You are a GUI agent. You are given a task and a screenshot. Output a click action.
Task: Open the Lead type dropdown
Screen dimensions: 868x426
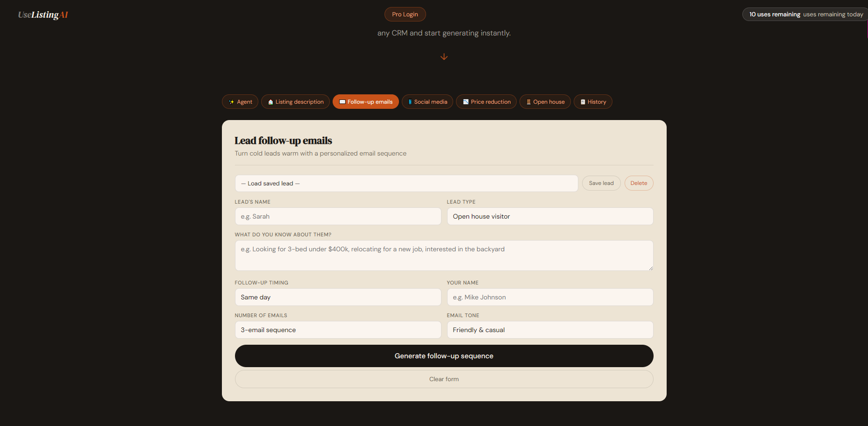(x=550, y=216)
